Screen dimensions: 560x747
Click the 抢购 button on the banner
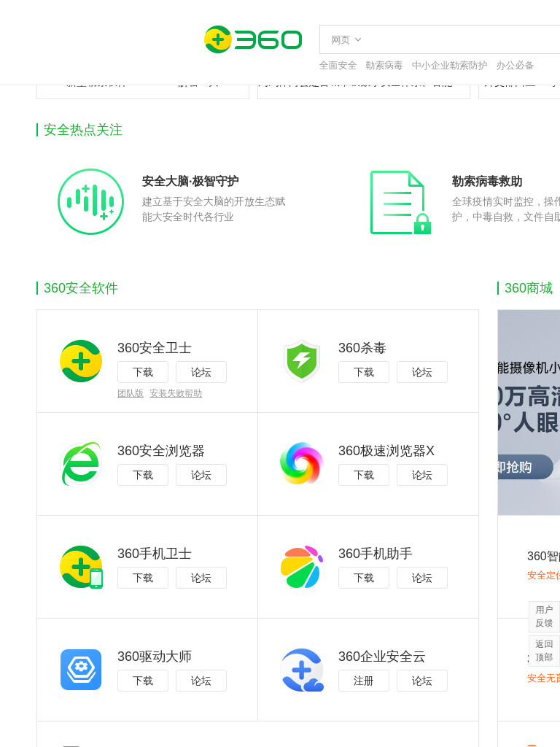click(x=525, y=467)
